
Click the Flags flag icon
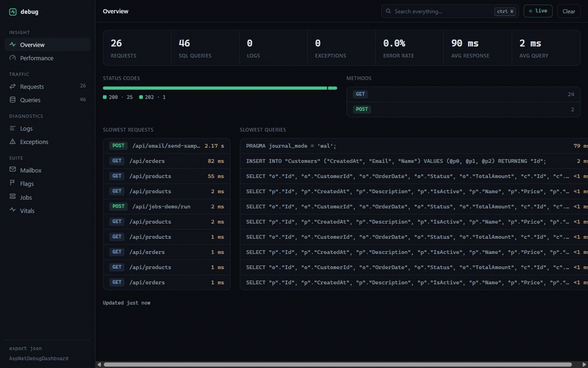pyautogui.click(x=13, y=183)
